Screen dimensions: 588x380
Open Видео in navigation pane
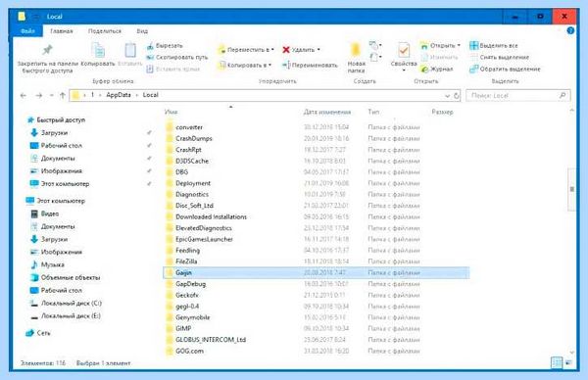point(45,214)
